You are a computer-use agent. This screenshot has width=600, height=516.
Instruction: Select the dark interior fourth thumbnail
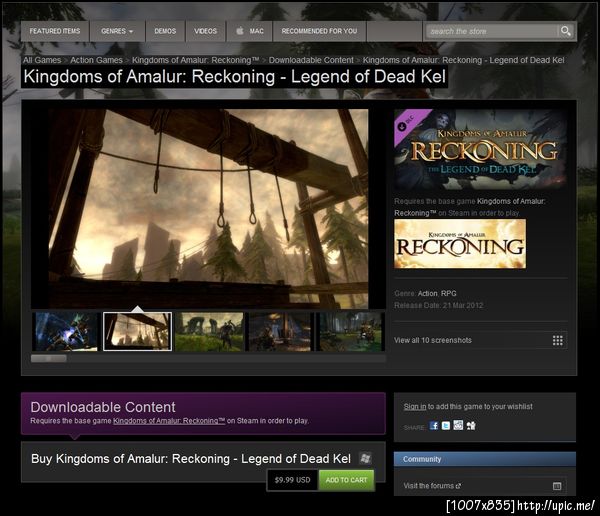click(280, 331)
